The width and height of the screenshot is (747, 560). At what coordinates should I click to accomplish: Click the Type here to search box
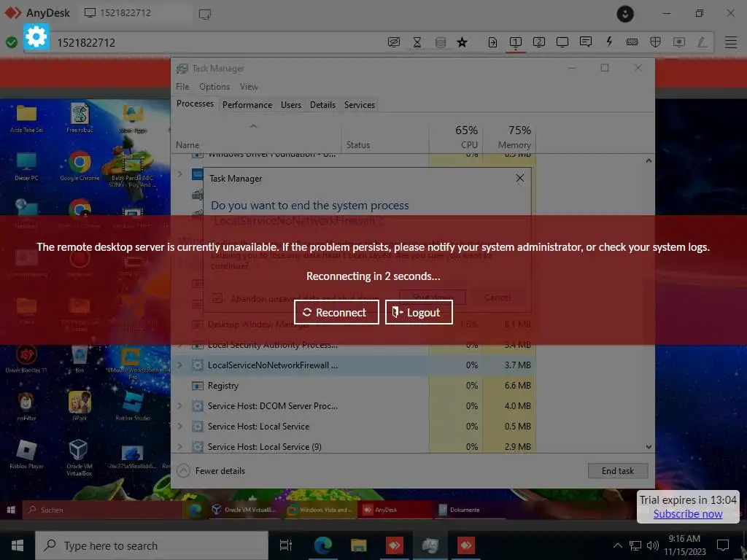click(x=152, y=545)
